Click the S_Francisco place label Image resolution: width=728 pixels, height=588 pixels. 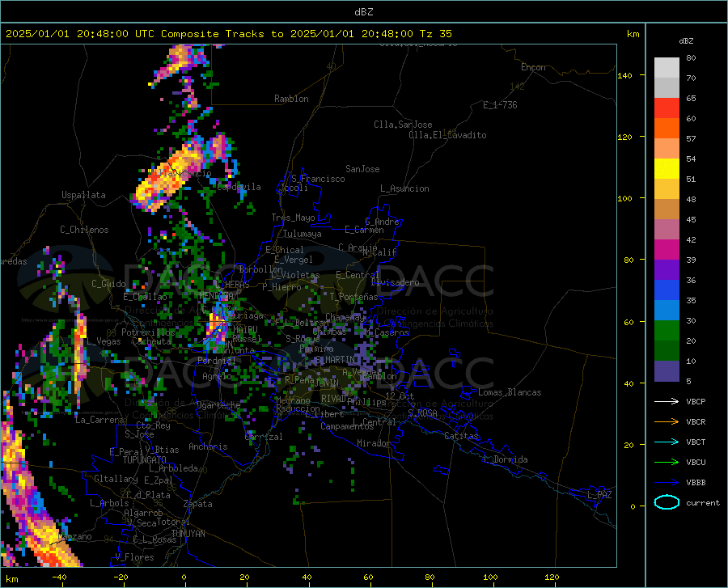(x=318, y=179)
